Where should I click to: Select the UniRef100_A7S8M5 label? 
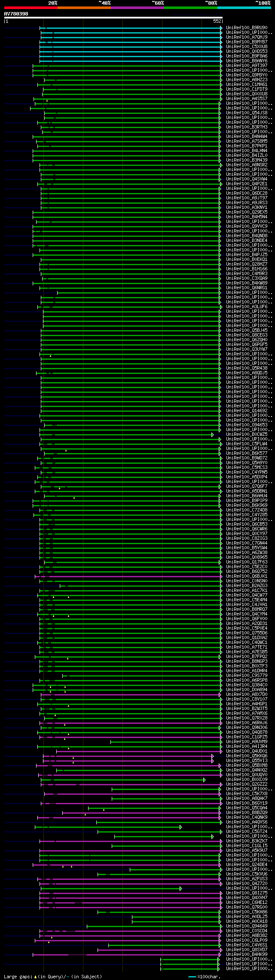[x=247, y=141]
